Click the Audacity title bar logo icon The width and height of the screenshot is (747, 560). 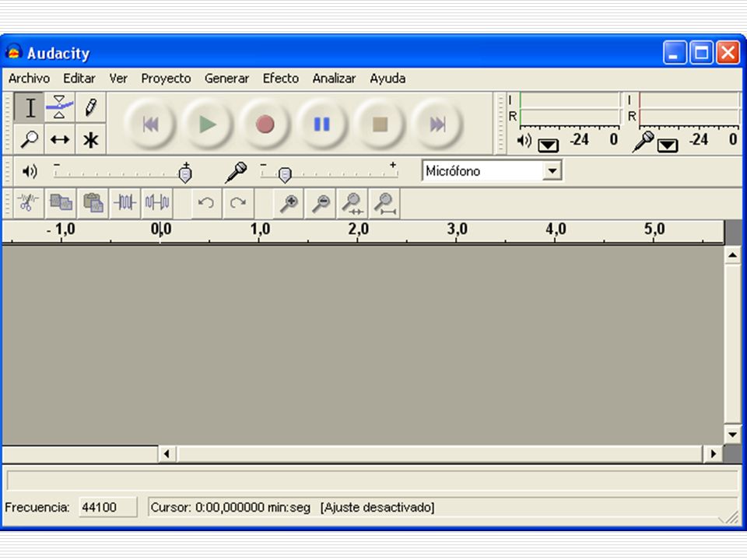point(14,52)
